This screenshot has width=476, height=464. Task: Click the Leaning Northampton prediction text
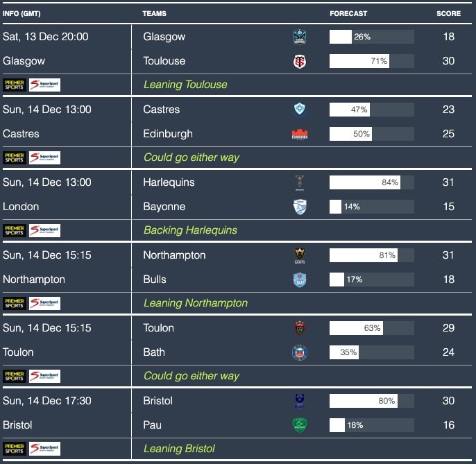click(x=195, y=303)
